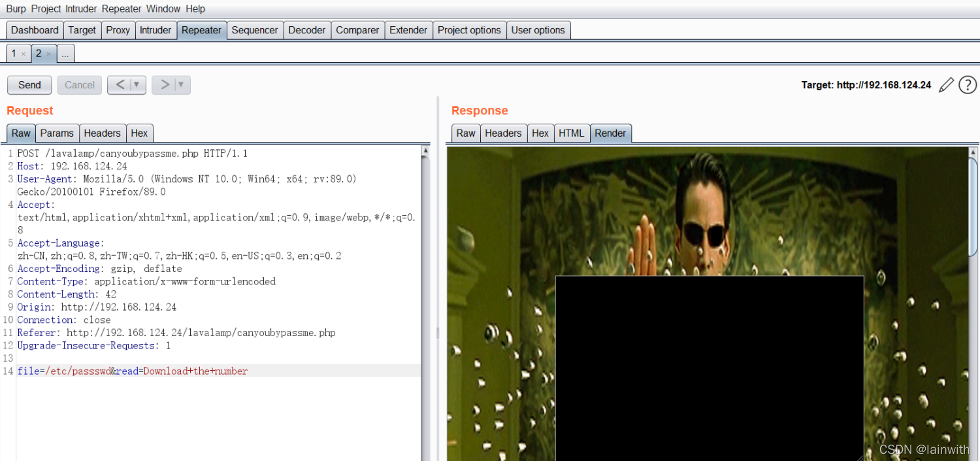Close Repeater tab 1 with its x
Screen dimensions: 980x461
click(x=24, y=54)
